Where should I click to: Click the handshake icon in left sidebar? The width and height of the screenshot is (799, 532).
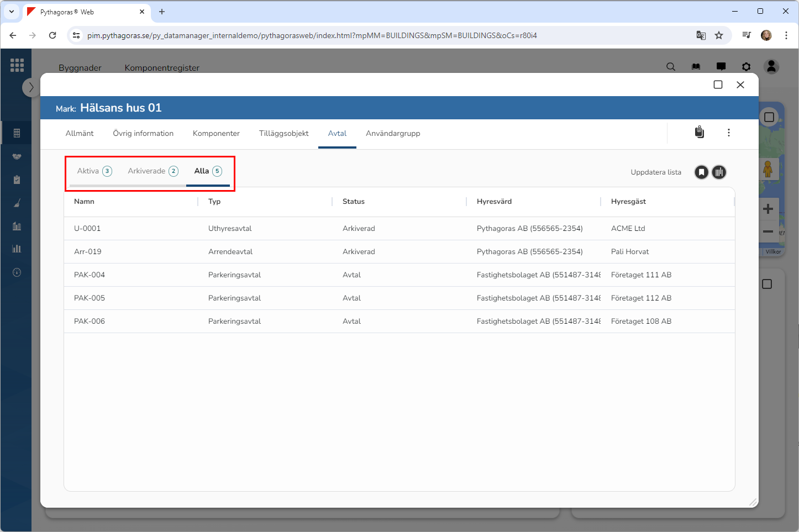click(x=17, y=156)
